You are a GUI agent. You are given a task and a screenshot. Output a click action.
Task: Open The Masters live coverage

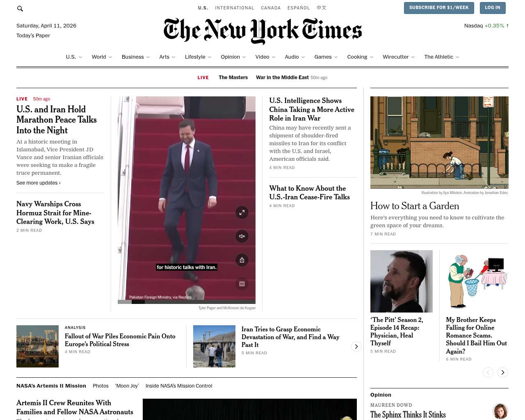pyautogui.click(x=233, y=78)
